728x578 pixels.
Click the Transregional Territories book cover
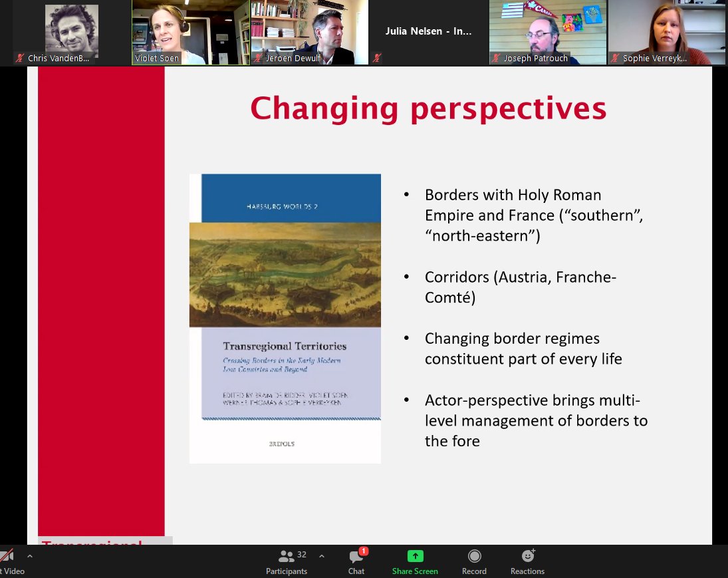(285, 319)
